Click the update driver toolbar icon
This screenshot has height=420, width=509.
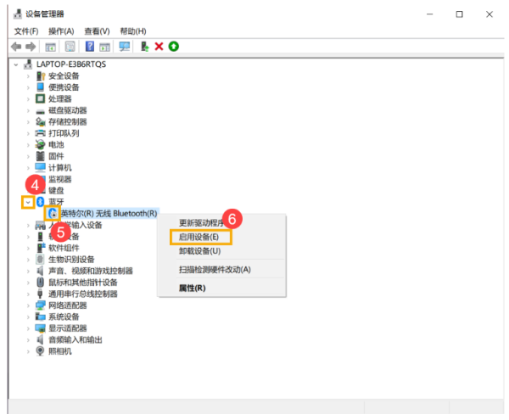pos(145,46)
